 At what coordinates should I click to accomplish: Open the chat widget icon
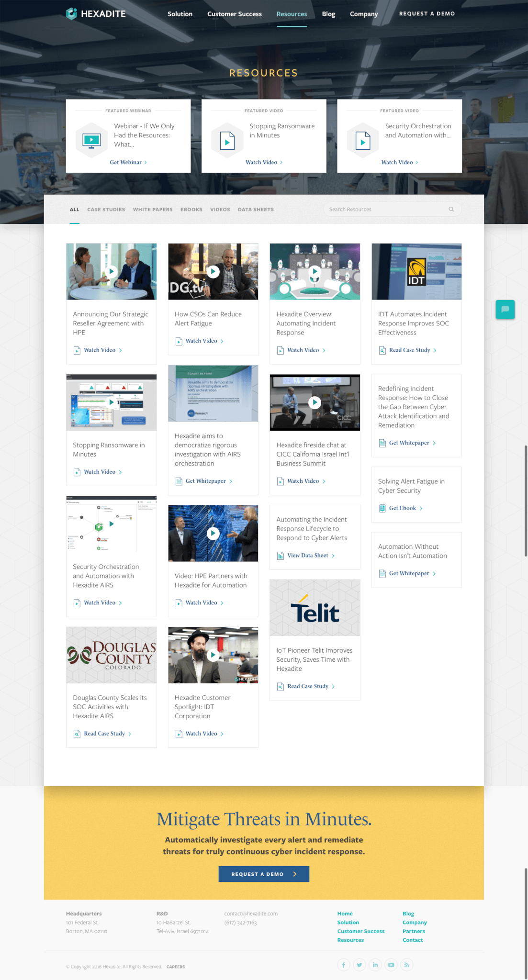click(505, 309)
